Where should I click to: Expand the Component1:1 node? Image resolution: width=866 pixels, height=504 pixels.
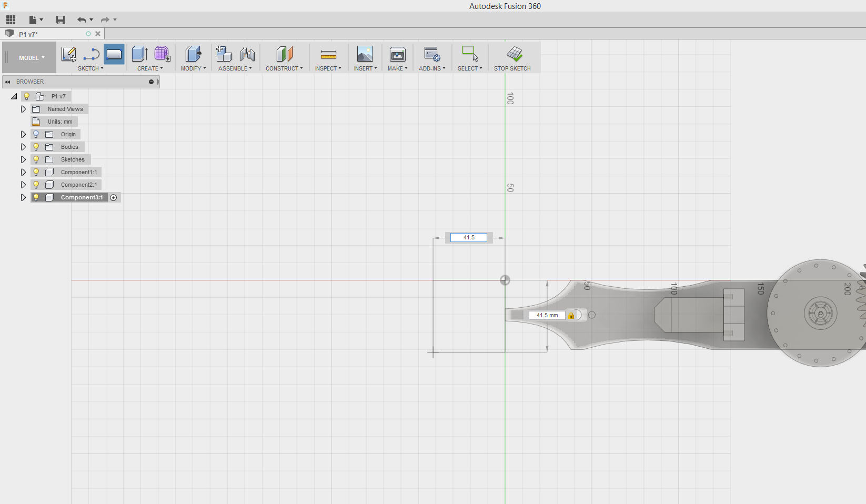tap(23, 172)
